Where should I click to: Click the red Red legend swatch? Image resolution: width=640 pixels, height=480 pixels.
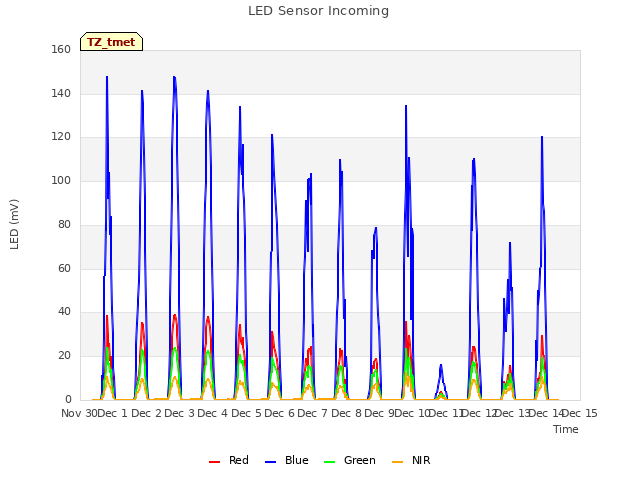click(214, 462)
